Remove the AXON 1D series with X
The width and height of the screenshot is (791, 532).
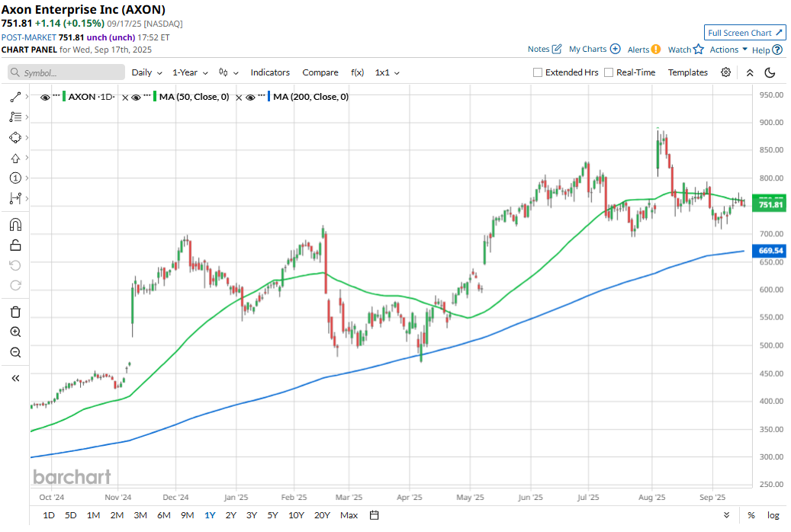(x=125, y=98)
